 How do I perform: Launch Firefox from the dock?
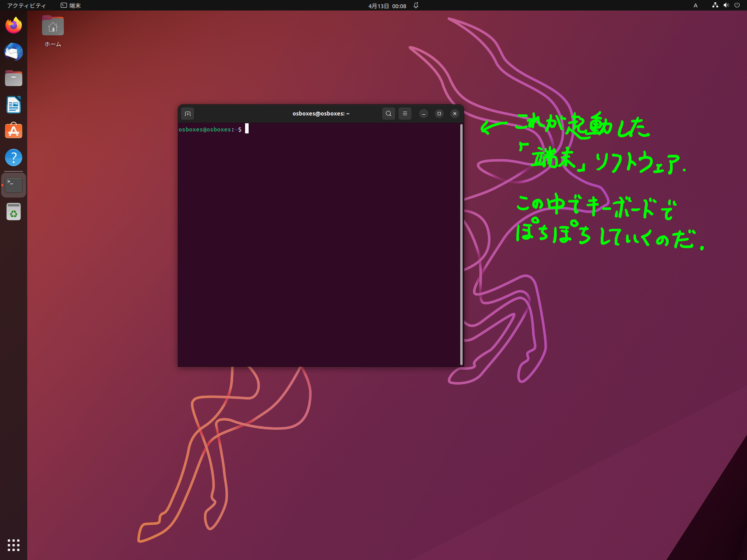14,26
